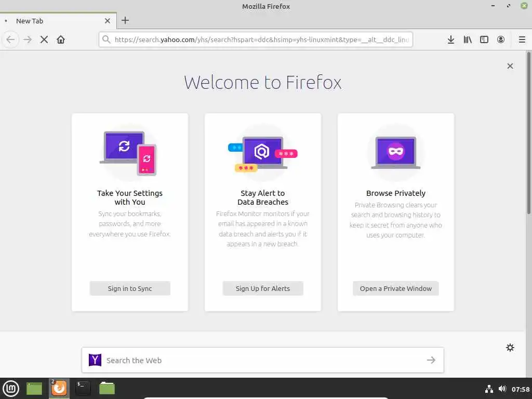Click the Firefox taskbar icon

[59, 389]
